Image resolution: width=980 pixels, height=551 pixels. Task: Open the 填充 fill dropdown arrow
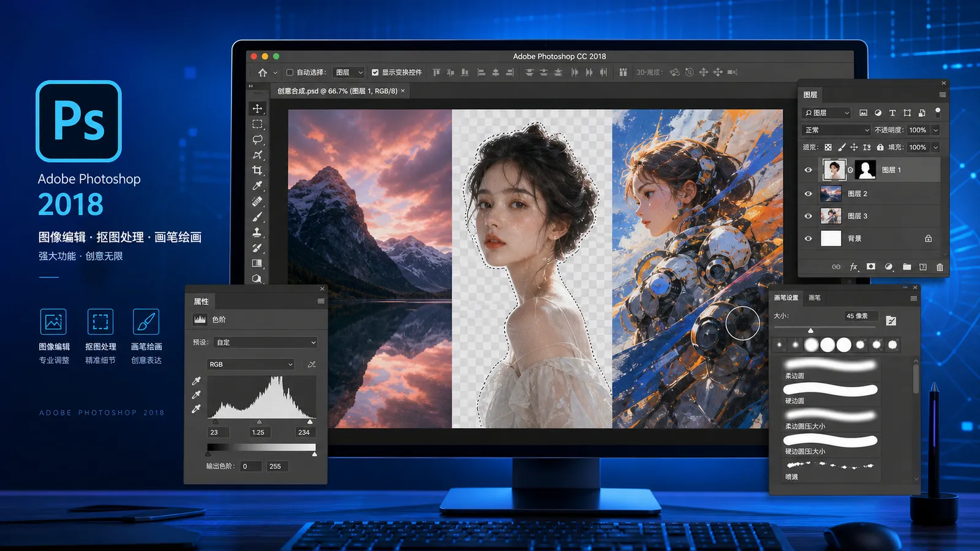point(935,148)
